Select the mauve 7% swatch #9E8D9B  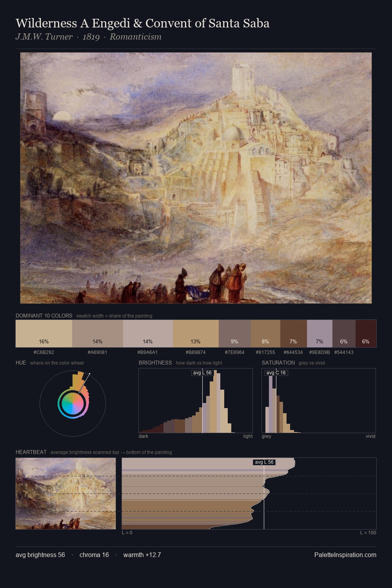coord(319,334)
